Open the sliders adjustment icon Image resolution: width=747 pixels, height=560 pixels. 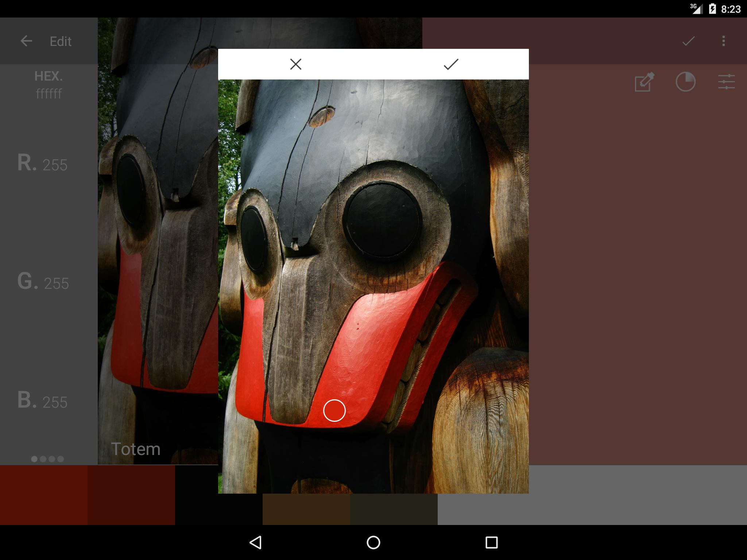point(726,82)
